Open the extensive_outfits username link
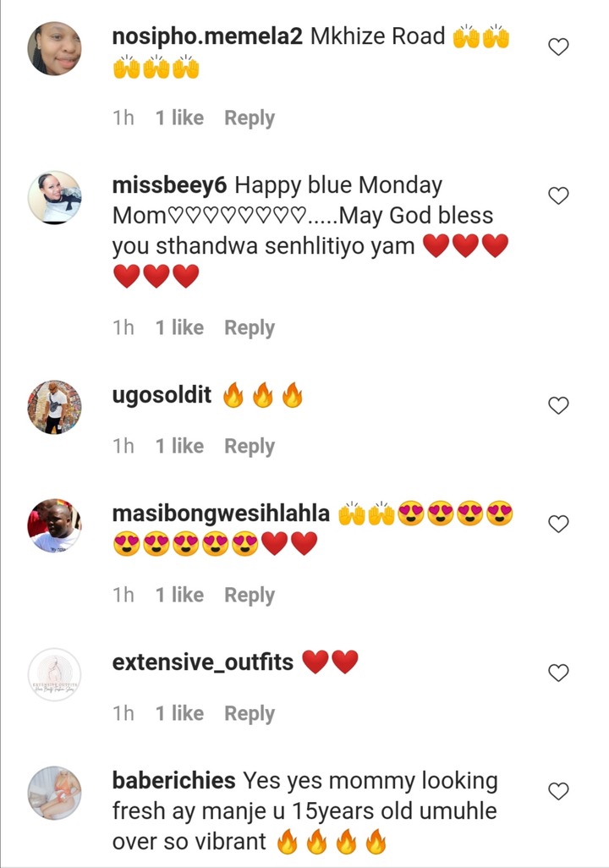This screenshot has height=868, width=609. click(x=203, y=662)
